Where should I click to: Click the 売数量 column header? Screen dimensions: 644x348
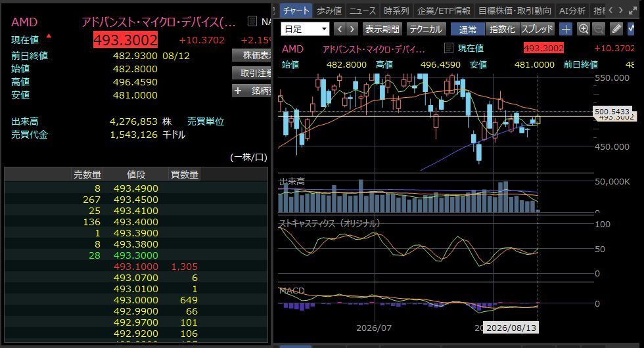pyautogui.click(x=87, y=175)
